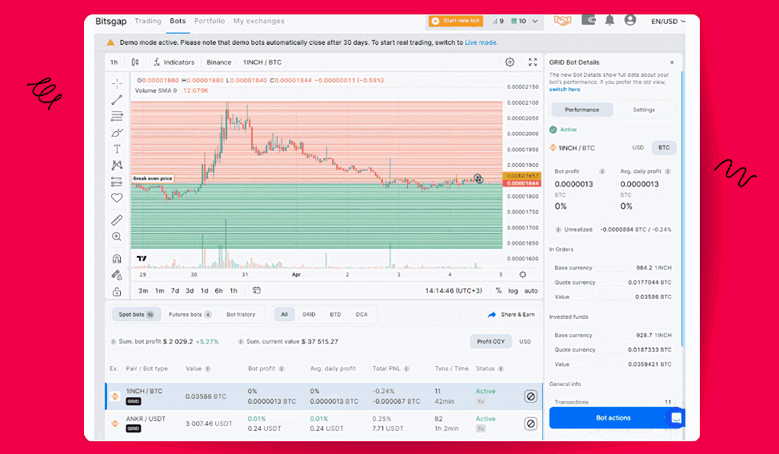Open the user account profile icon
Image resolution: width=779 pixels, height=454 pixels.
(630, 20)
